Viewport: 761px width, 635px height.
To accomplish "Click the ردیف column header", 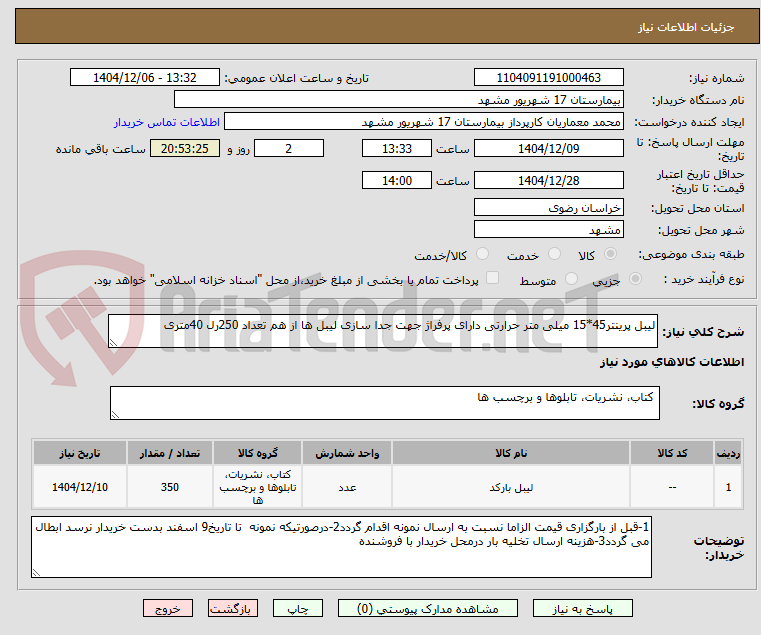I will pyautogui.click(x=728, y=453).
